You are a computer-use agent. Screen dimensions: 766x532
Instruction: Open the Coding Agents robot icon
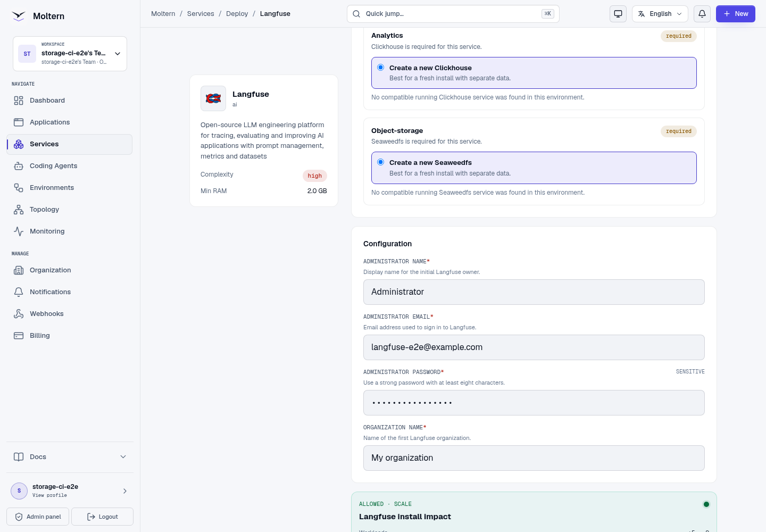[19, 166]
